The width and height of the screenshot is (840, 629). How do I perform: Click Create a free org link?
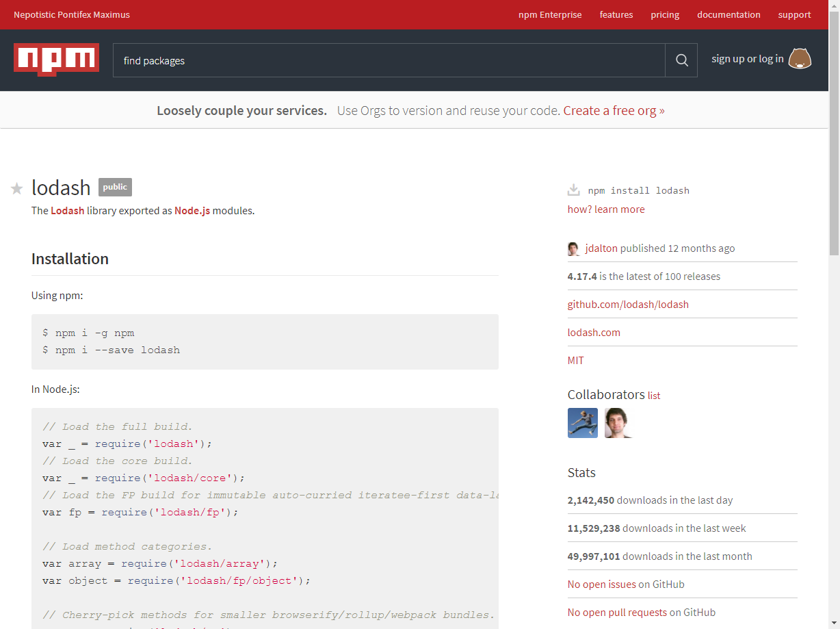pyautogui.click(x=614, y=110)
